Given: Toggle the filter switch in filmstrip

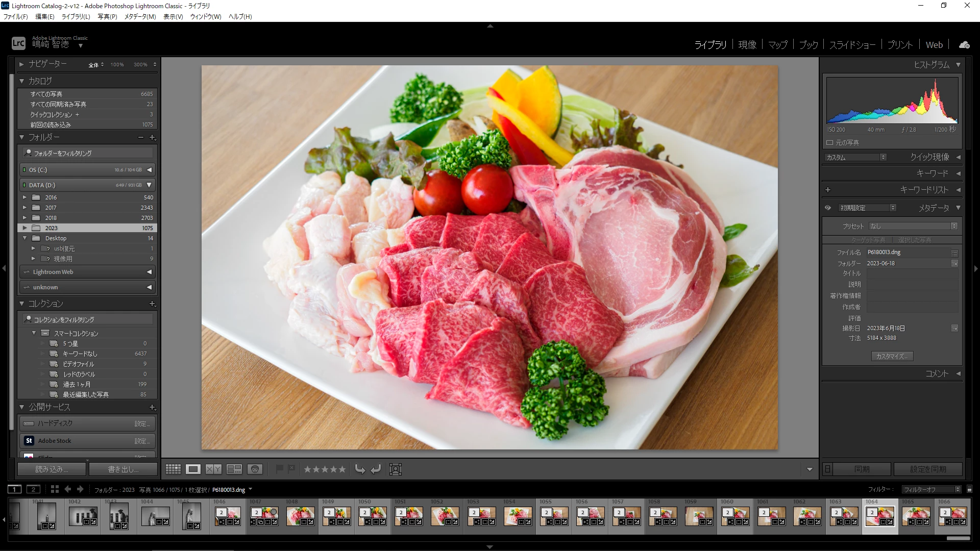Looking at the screenshot, I should (969, 489).
